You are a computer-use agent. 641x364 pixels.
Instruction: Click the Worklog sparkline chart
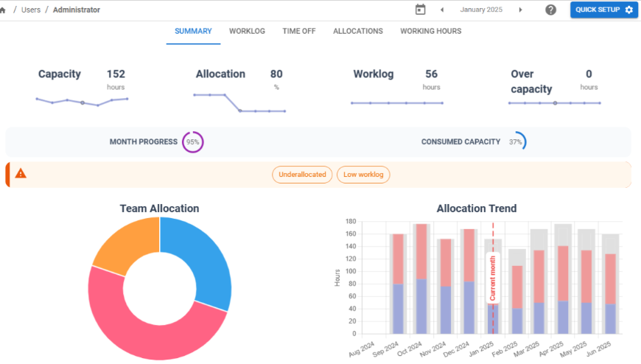(x=397, y=103)
